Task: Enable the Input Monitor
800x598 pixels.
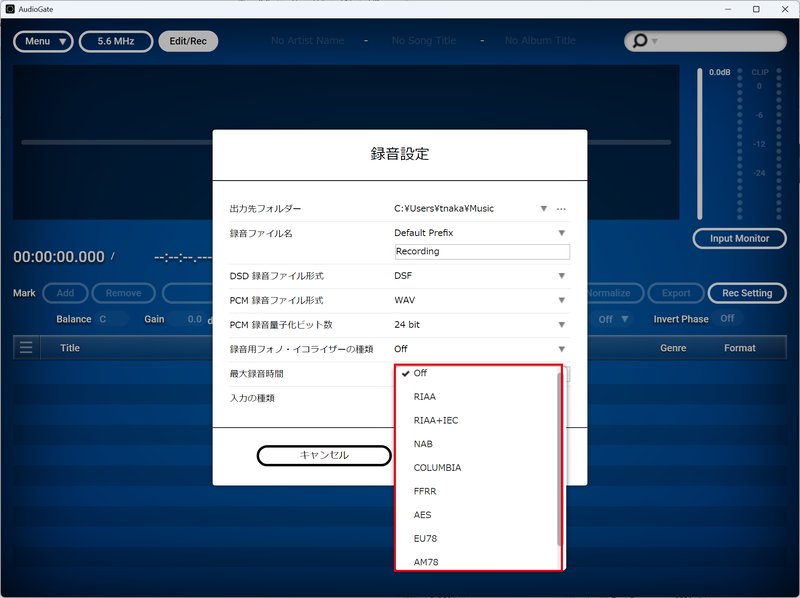Action: 739,238
